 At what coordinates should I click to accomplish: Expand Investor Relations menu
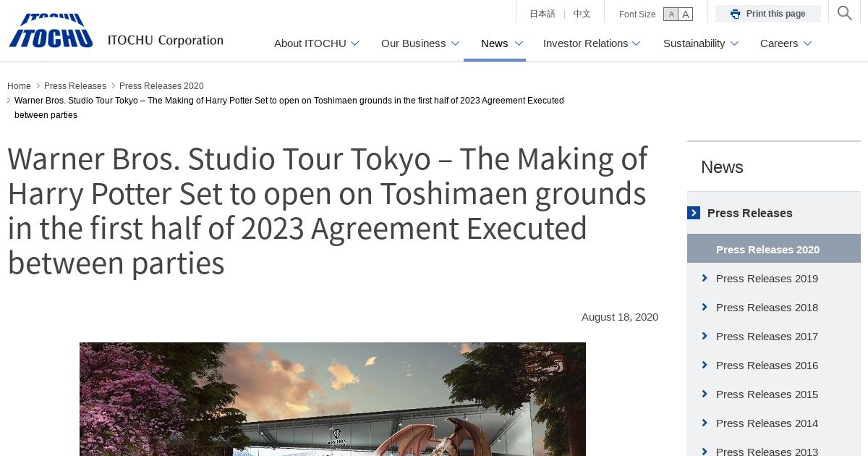pyautogui.click(x=592, y=43)
